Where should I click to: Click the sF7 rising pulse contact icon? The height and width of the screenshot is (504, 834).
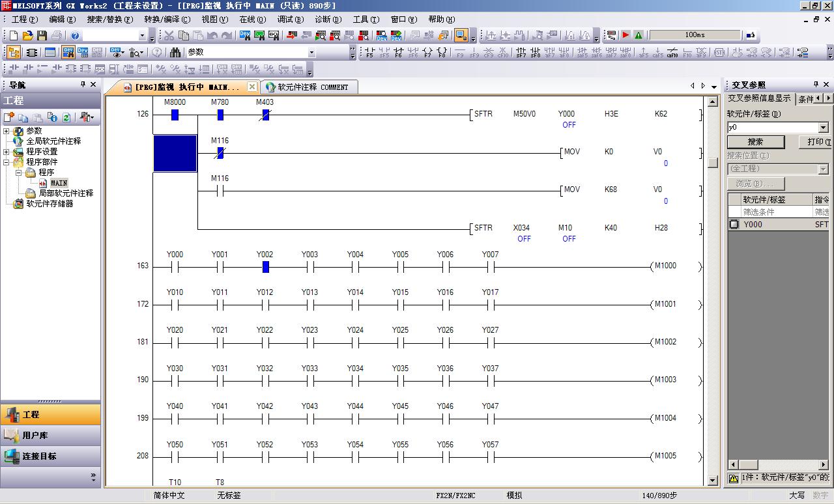coord(521,52)
